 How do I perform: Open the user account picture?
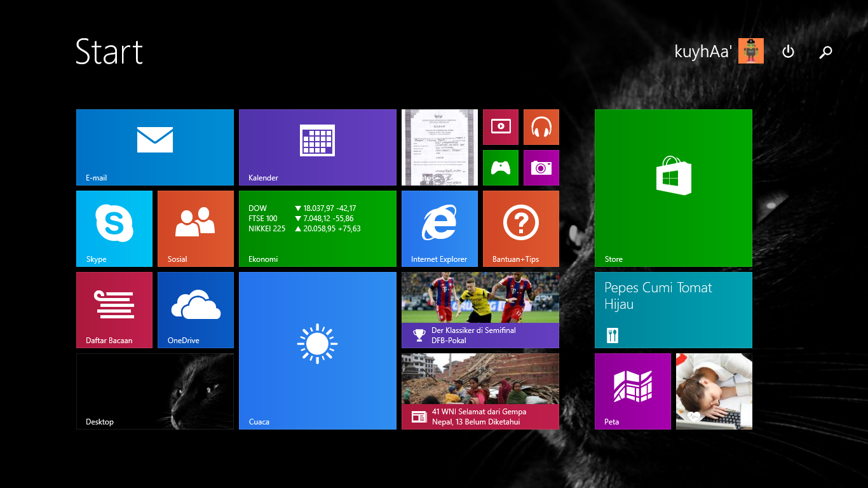[x=751, y=51]
